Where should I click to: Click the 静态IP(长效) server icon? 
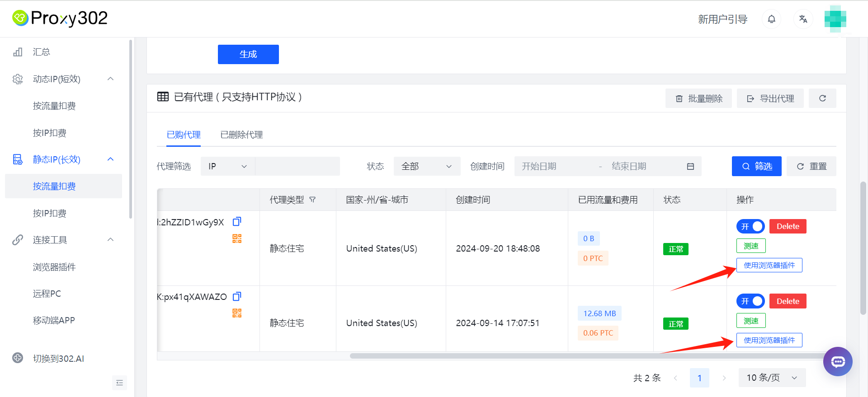(x=18, y=159)
